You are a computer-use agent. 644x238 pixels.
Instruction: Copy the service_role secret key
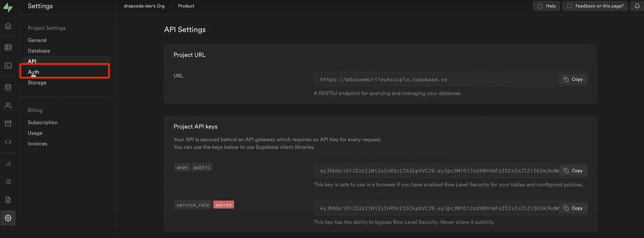point(573,208)
